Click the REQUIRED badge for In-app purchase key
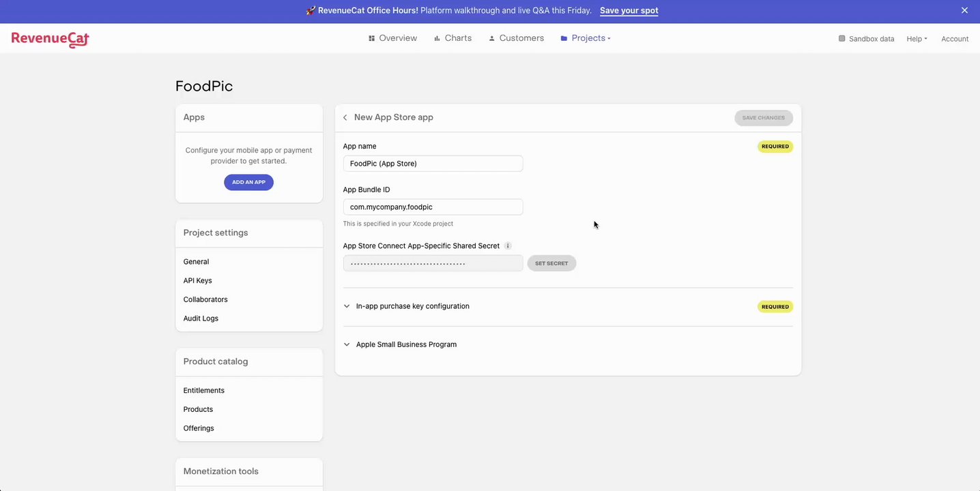 pyautogui.click(x=775, y=307)
